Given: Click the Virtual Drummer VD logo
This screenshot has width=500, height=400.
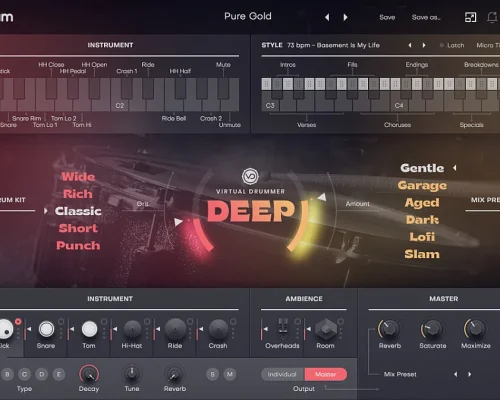Looking at the screenshot, I should [x=250, y=176].
